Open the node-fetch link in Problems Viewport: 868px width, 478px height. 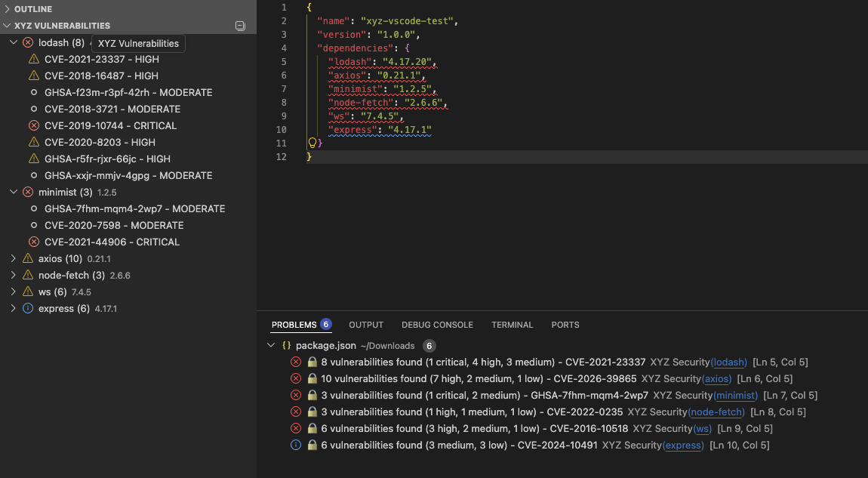point(716,412)
